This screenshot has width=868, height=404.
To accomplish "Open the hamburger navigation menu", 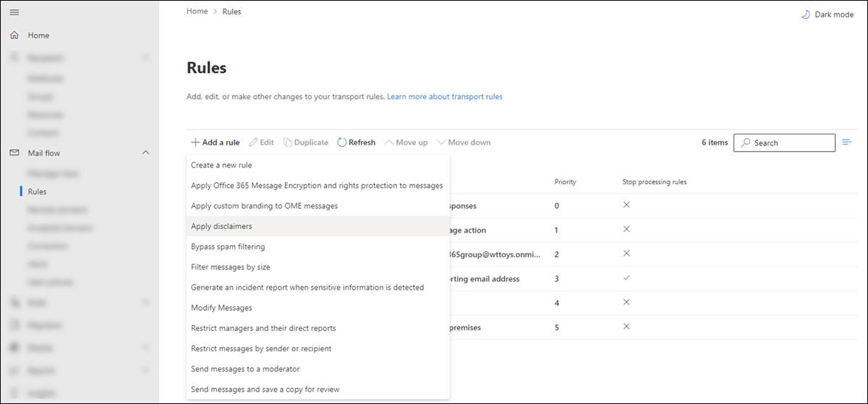I will (14, 13).
